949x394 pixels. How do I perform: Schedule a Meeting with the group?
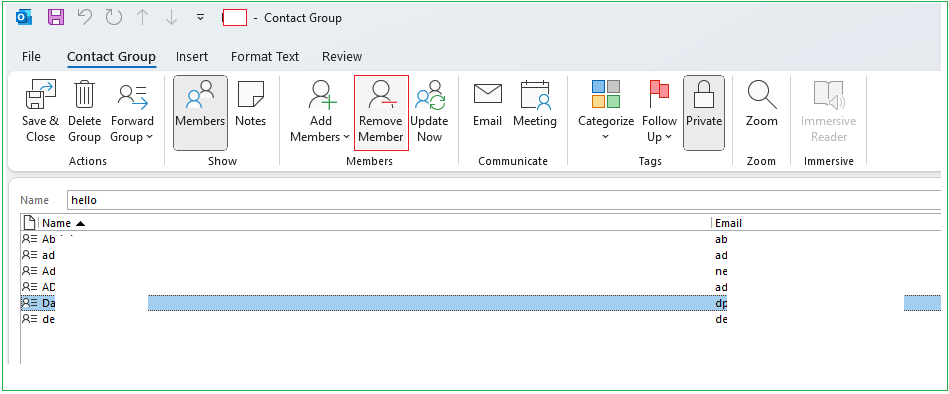tap(534, 105)
